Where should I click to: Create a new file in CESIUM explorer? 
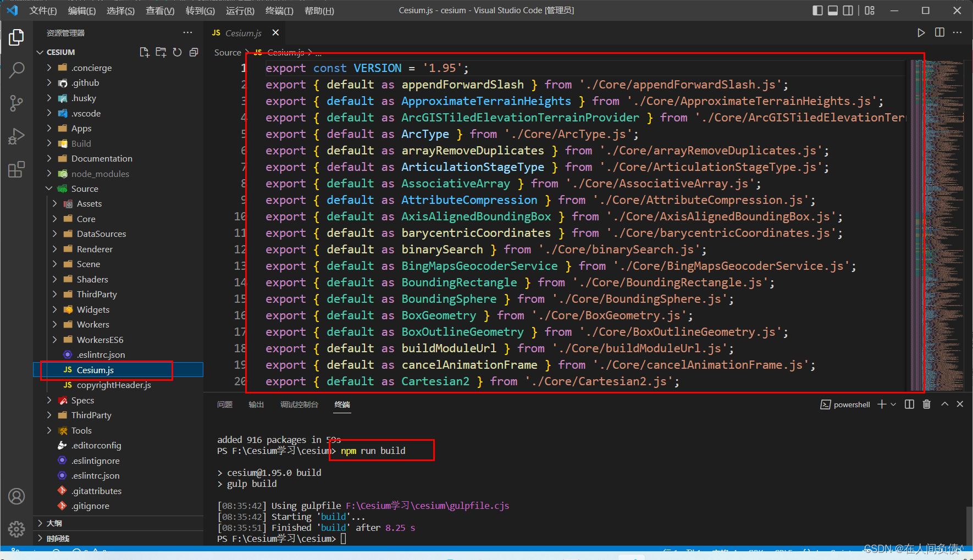point(144,52)
